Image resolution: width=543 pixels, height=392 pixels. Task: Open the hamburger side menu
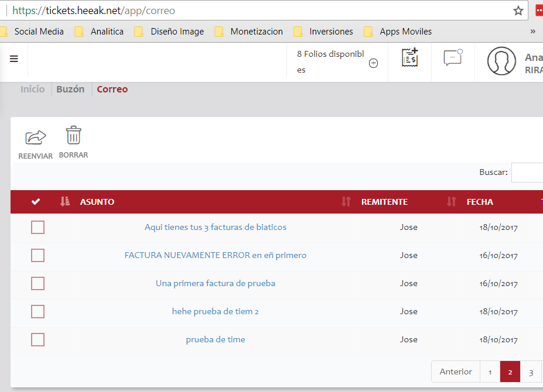pos(14,59)
